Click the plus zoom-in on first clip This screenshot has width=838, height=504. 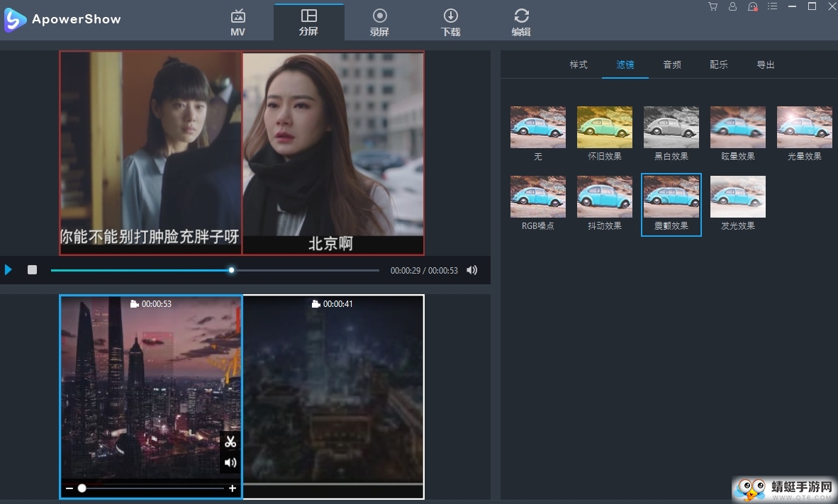(233, 488)
